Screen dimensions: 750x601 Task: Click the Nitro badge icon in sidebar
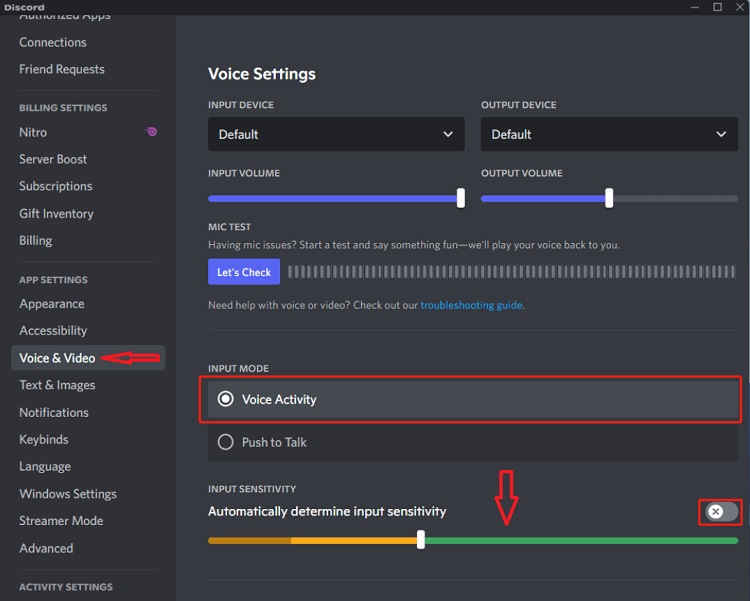(151, 132)
